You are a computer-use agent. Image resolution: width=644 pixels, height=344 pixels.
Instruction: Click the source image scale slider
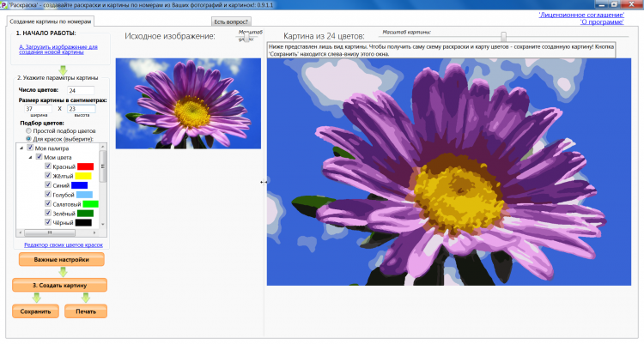pyautogui.click(x=246, y=38)
